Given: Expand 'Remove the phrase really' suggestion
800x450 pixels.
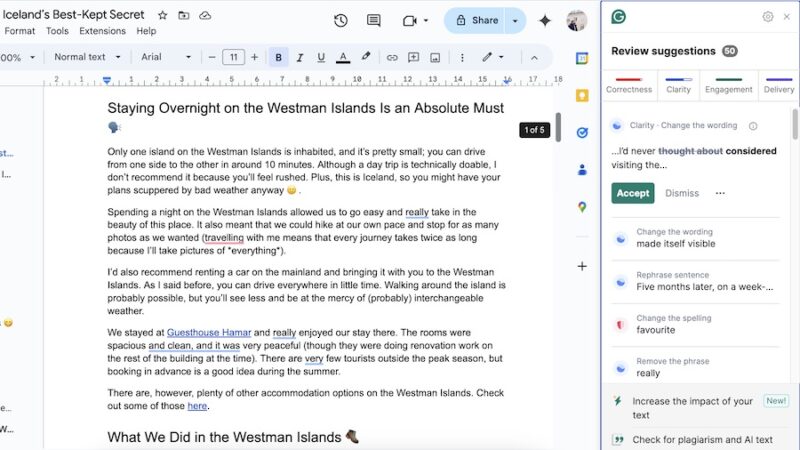Looking at the screenshot, I should 695,367.
